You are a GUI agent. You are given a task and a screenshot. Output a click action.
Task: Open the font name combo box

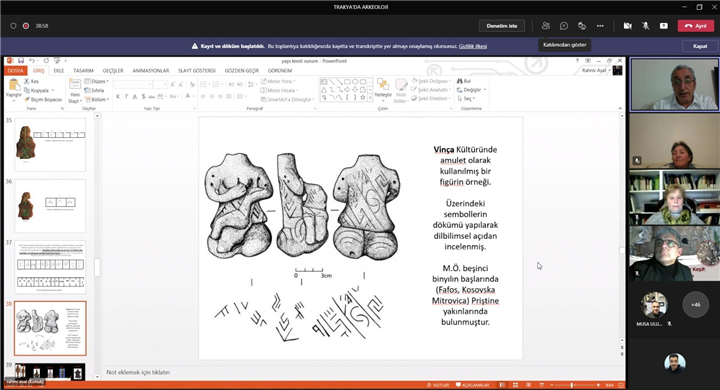[x=133, y=85]
